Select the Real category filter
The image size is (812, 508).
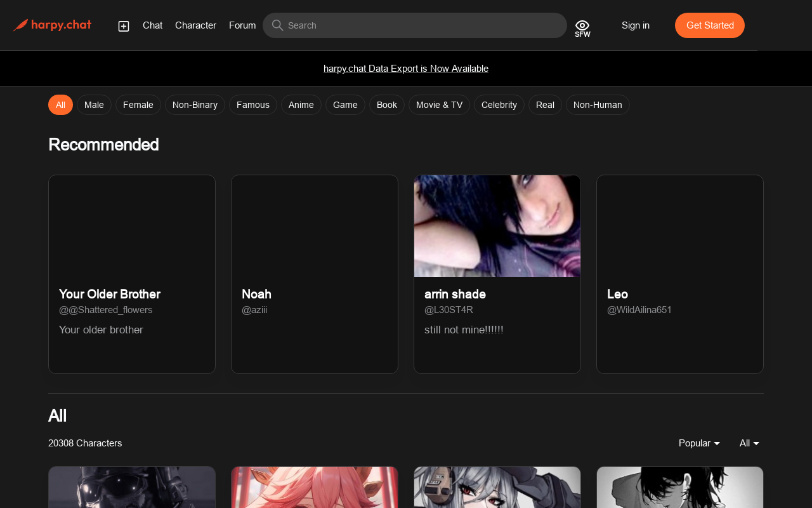click(x=545, y=105)
